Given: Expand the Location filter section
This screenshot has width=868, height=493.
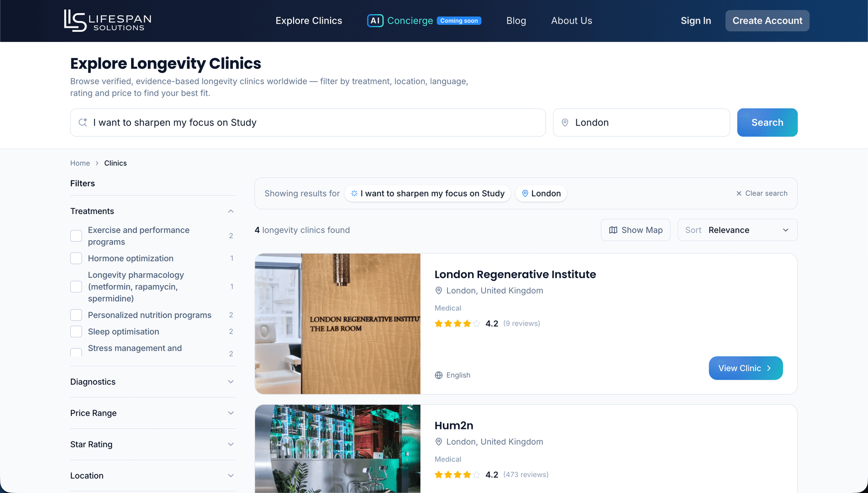Looking at the screenshot, I should (x=153, y=476).
